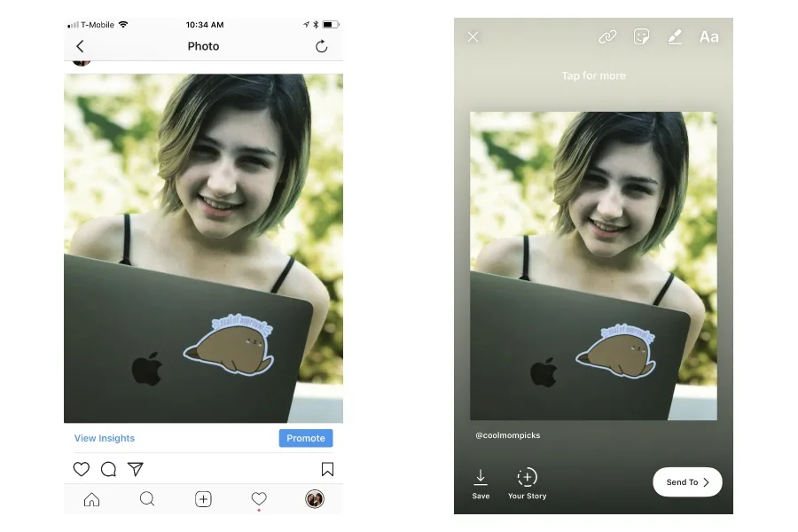Select the drawing pen tool

click(675, 37)
